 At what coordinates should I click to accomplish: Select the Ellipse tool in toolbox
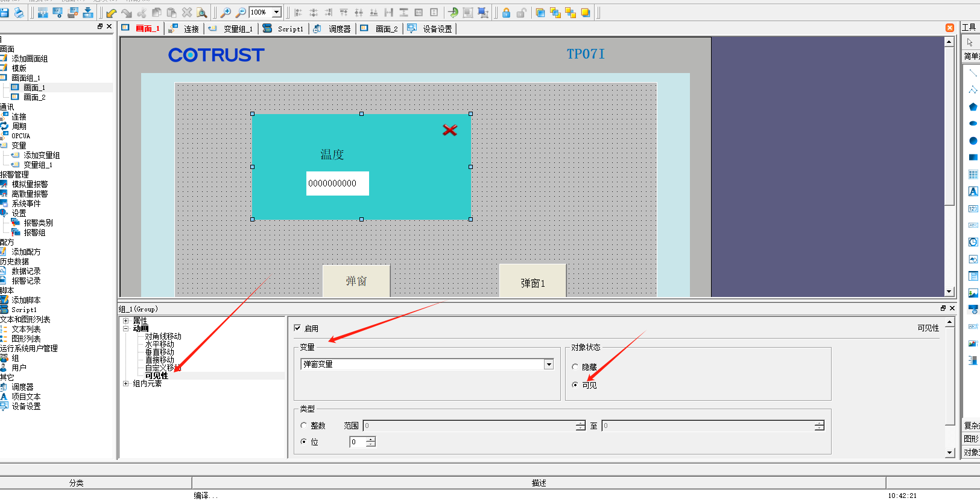pos(973,123)
